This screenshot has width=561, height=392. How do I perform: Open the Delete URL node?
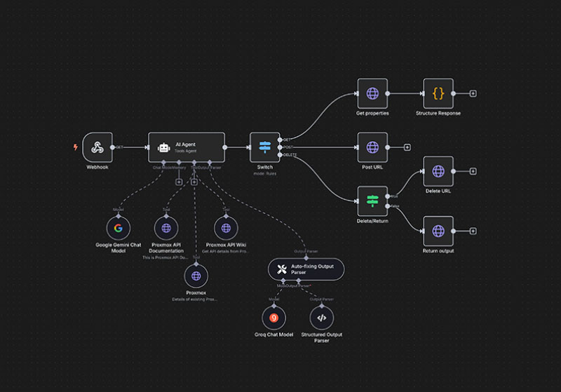[438, 171]
